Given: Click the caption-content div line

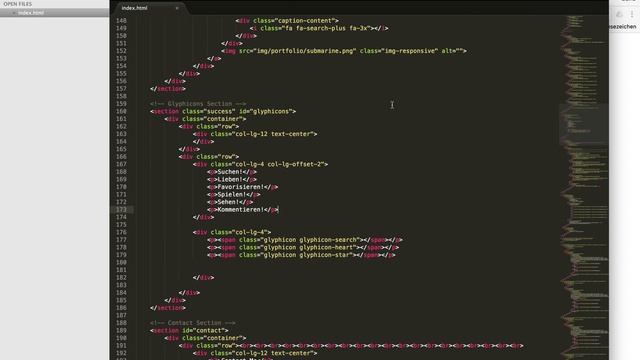Looking at the screenshot, I should tap(287, 20).
